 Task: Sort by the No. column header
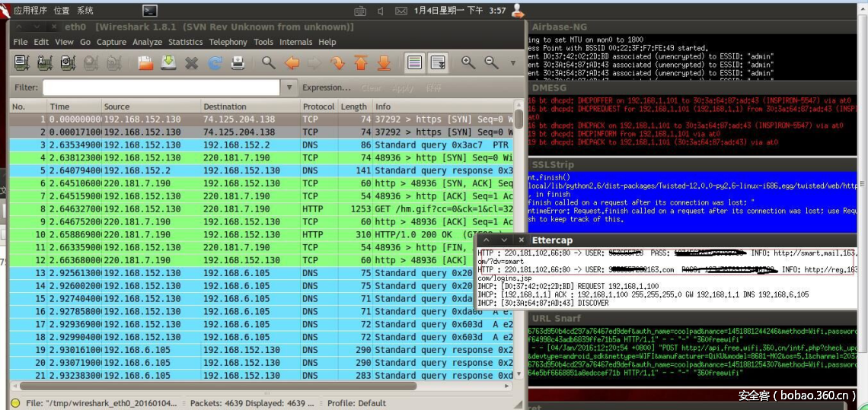(x=28, y=106)
